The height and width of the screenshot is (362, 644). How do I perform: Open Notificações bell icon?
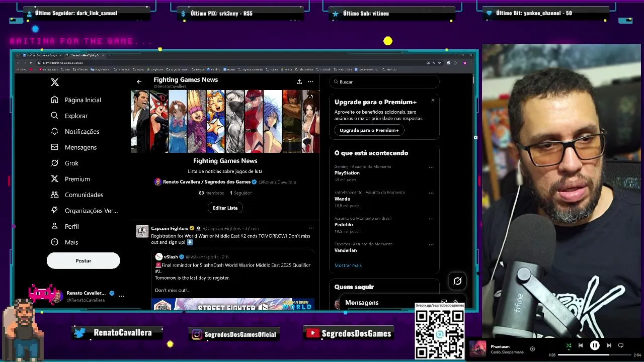[x=54, y=131]
